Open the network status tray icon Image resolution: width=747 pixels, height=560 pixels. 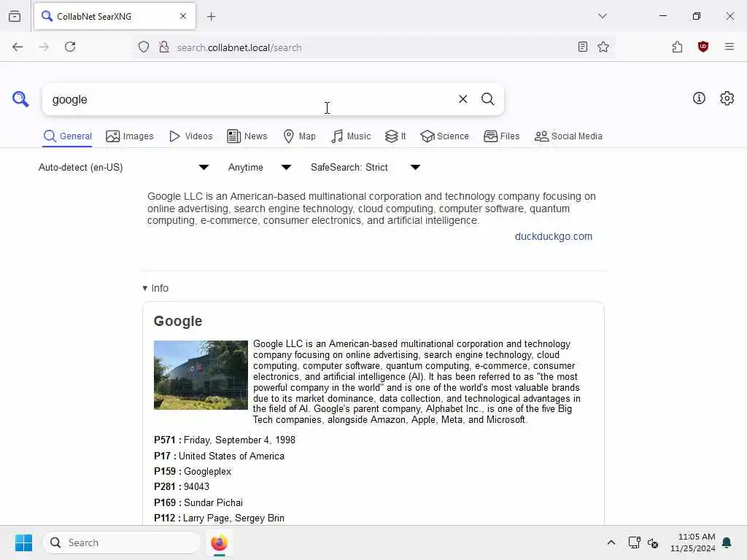[x=634, y=542]
